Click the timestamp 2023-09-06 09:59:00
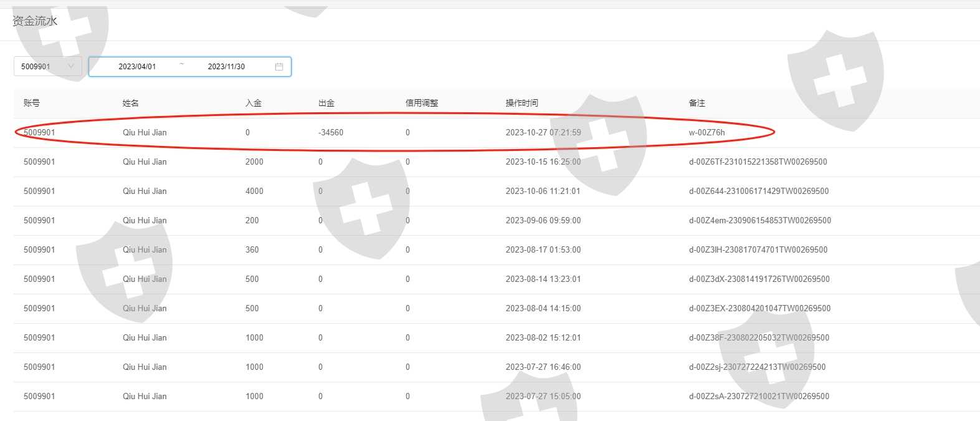980x421 pixels. (543, 220)
